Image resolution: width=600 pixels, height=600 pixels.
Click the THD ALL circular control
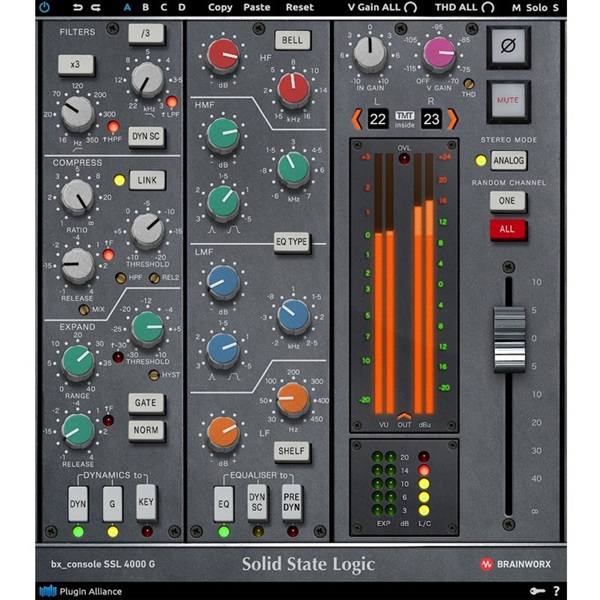pos(488,7)
